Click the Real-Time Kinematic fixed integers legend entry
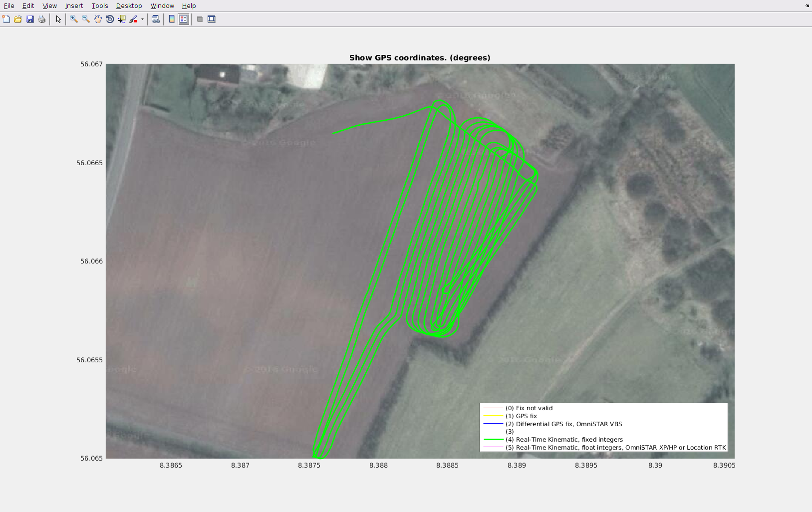 pos(564,440)
